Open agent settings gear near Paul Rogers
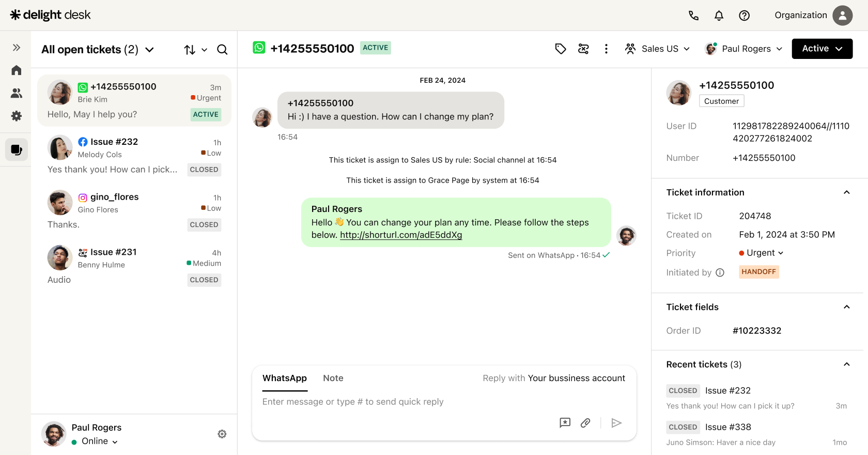The height and width of the screenshot is (455, 868). click(222, 434)
